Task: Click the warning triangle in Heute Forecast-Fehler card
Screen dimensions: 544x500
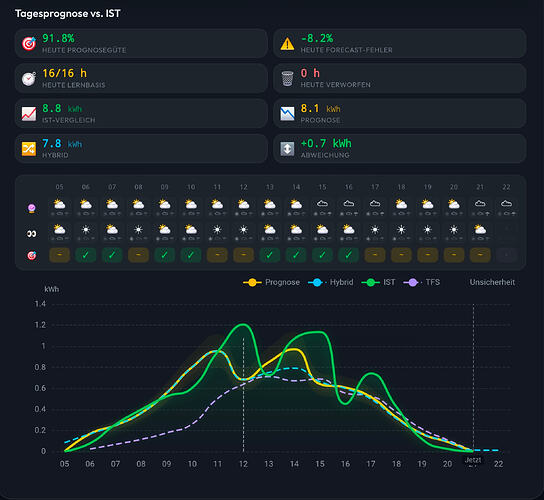Action: (x=287, y=44)
